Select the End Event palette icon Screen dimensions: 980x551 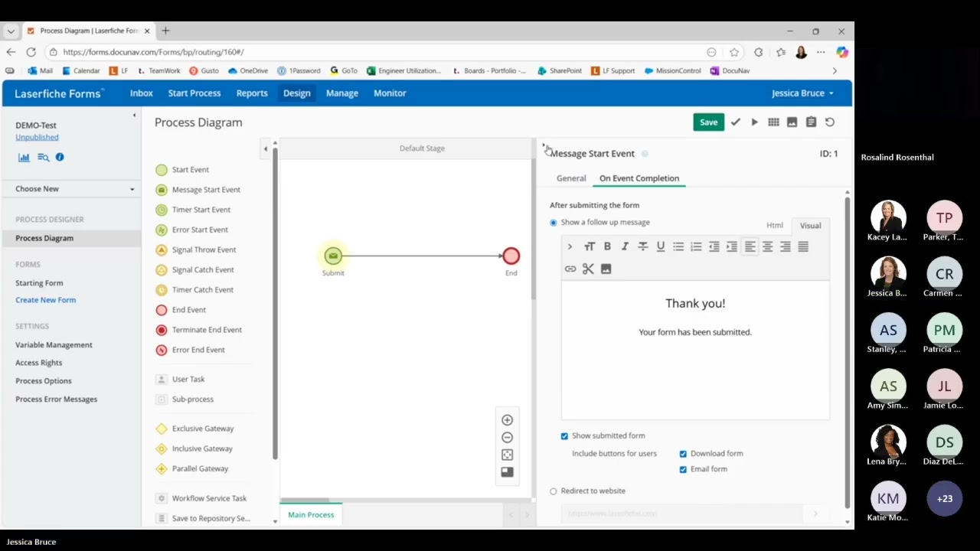(x=161, y=310)
